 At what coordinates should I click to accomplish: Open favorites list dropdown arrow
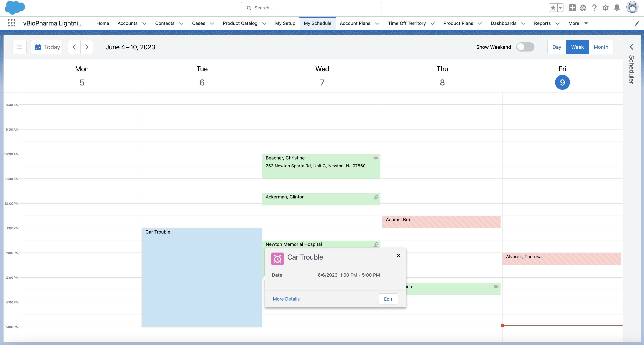(x=560, y=8)
